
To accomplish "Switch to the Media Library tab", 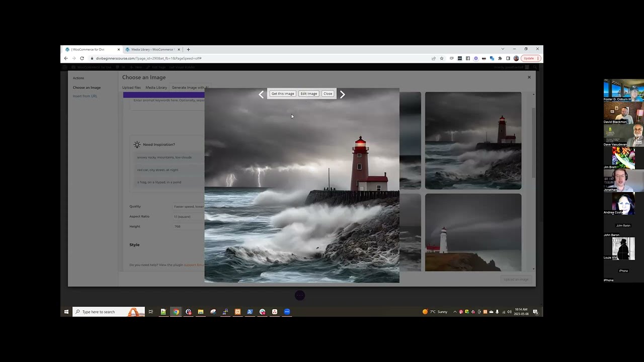I will point(156,87).
